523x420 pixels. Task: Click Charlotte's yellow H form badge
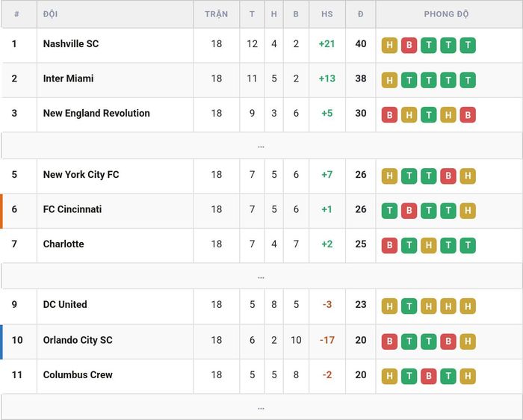429,246
